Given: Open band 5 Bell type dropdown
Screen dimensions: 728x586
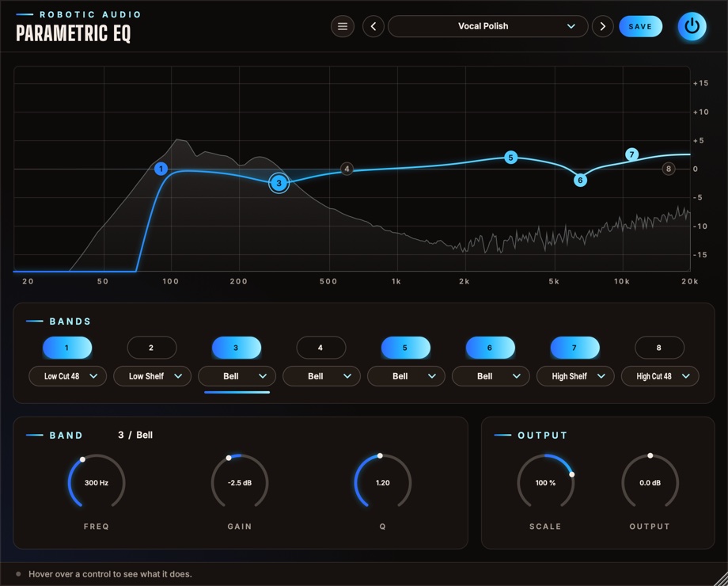Looking at the screenshot, I should [406, 376].
